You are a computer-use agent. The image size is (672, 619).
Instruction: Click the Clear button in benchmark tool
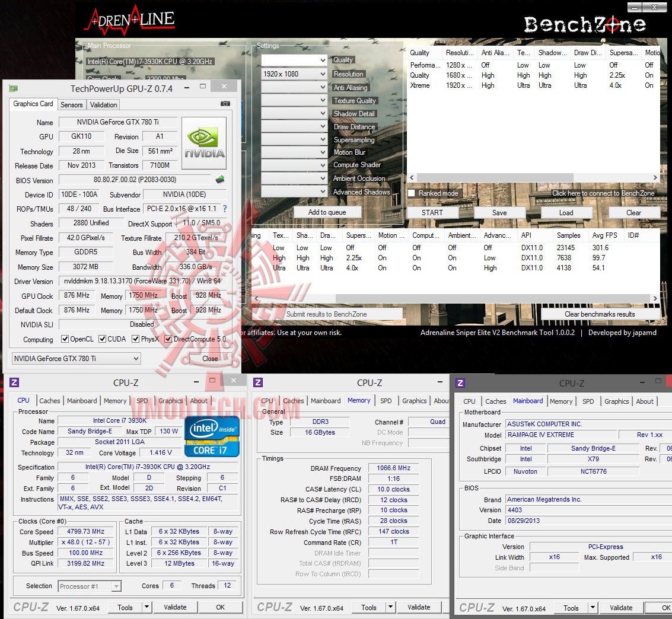(633, 212)
